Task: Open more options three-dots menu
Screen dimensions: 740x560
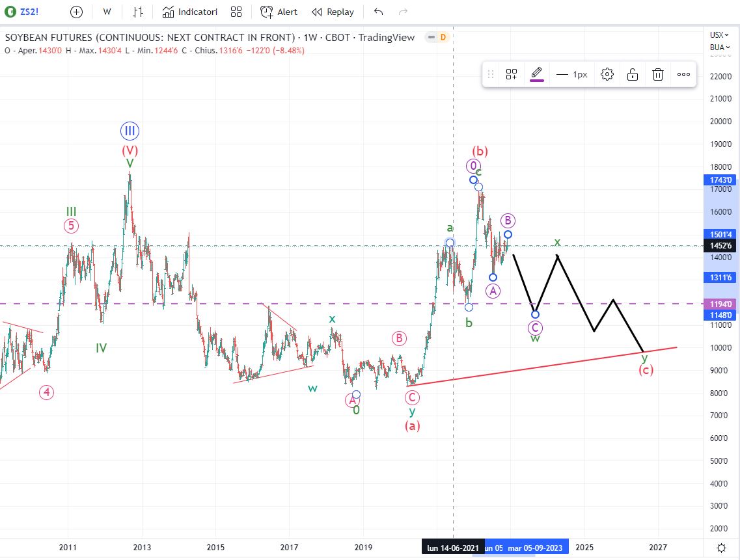Action: click(x=683, y=74)
